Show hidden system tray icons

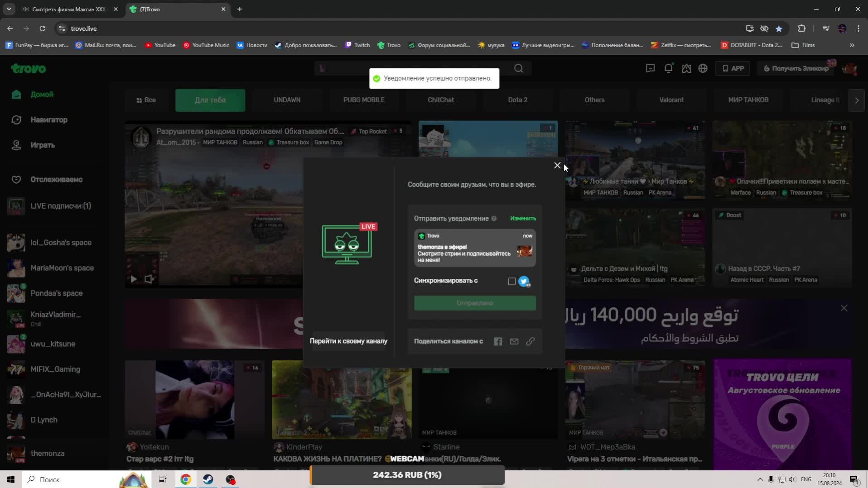click(760, 479)
